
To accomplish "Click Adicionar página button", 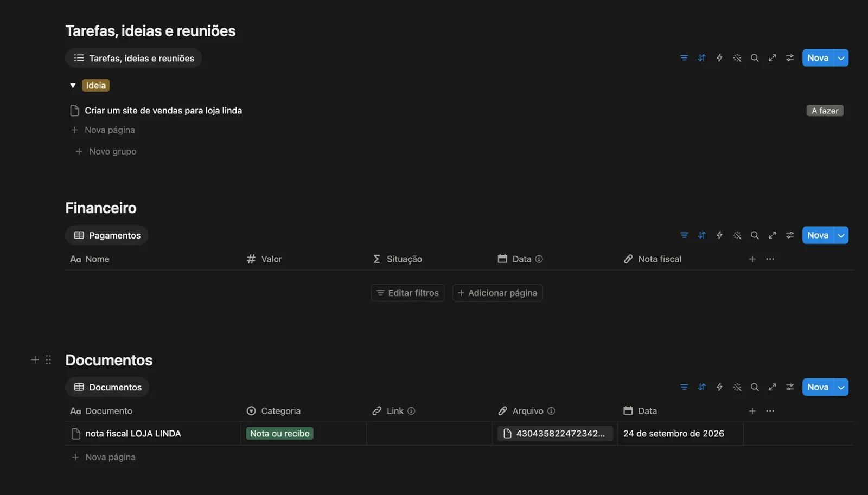I will [x=497, y=293].
